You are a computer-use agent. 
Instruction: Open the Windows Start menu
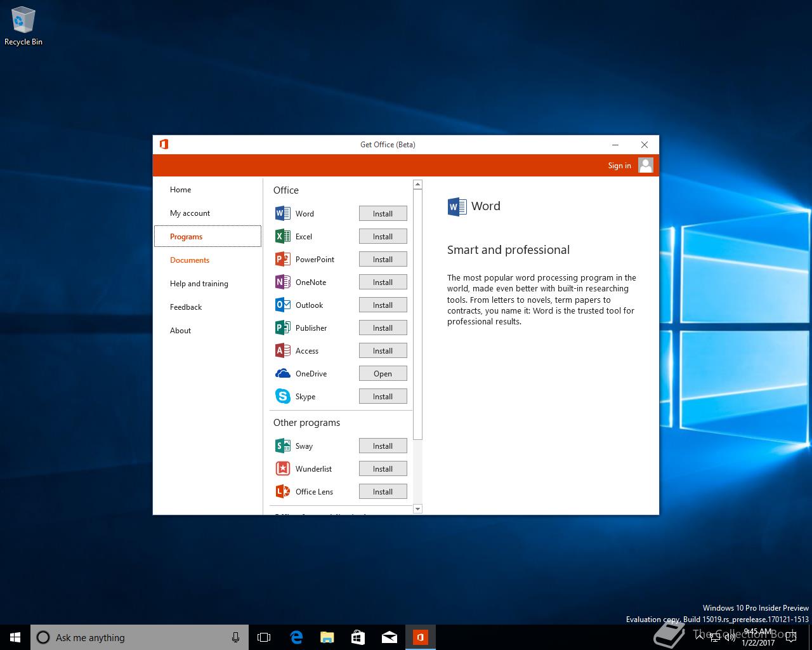pos(15,637)
